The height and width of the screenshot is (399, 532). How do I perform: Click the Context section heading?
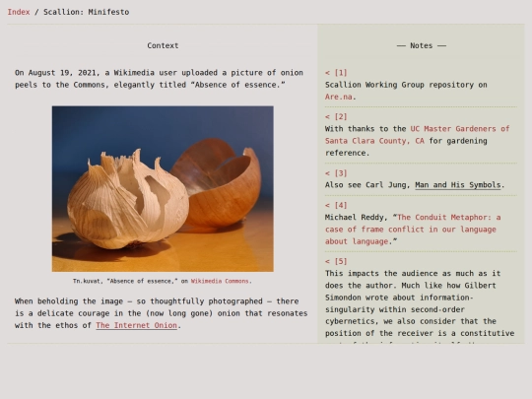163,45
